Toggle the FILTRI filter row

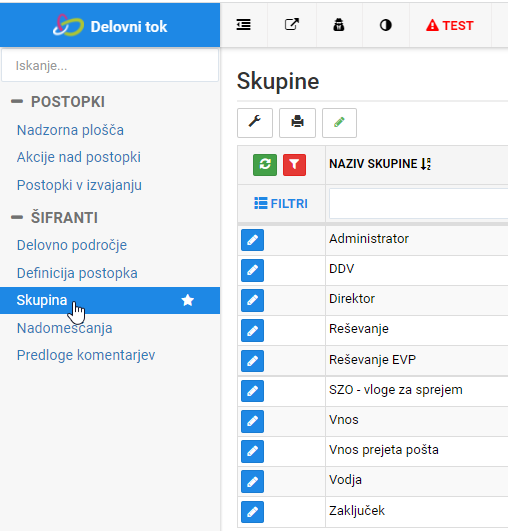click(281, 204)
